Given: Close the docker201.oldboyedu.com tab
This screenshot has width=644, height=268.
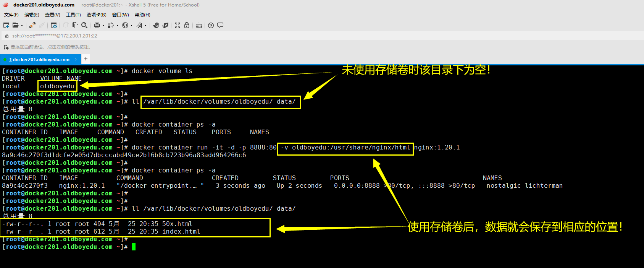Looking at the screenshot, I should pos(76,60).
